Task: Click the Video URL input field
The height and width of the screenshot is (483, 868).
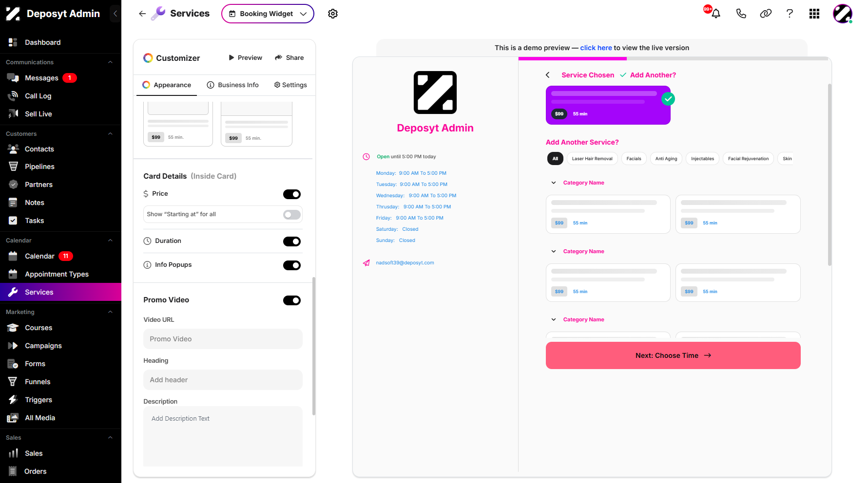Action: (223, 339)
